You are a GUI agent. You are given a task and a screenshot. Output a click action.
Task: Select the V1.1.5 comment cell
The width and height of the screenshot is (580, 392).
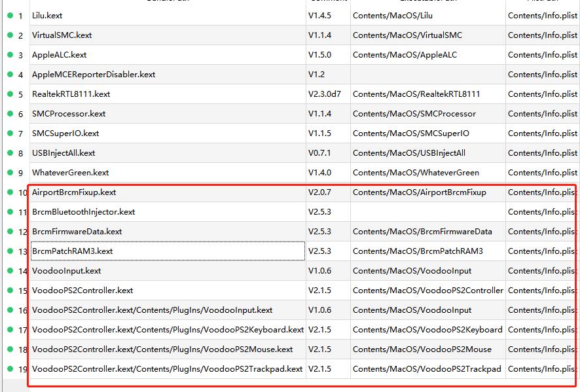point(328,133)
